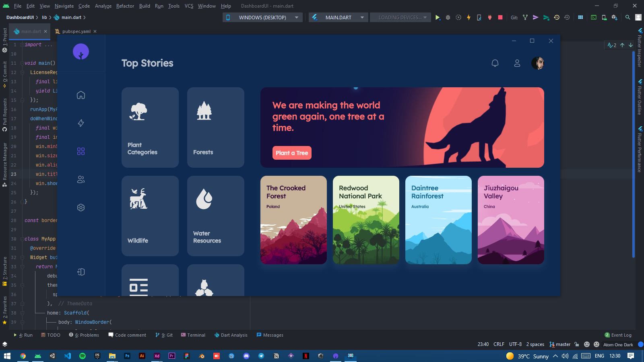Screen dimensions: 644x362
Task: Open the users icon in dashboard sidebar
Action: 81,179
